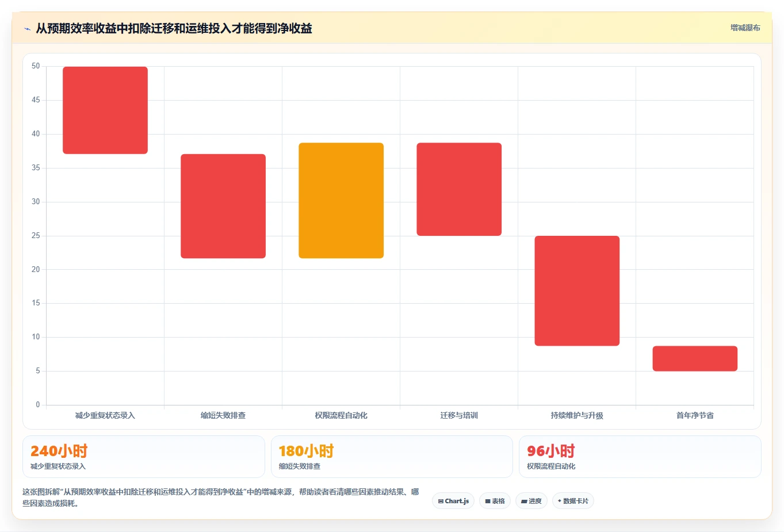The image size is (784, 532).
Task: Select the Chart.js tag chip
Action: 453,501
